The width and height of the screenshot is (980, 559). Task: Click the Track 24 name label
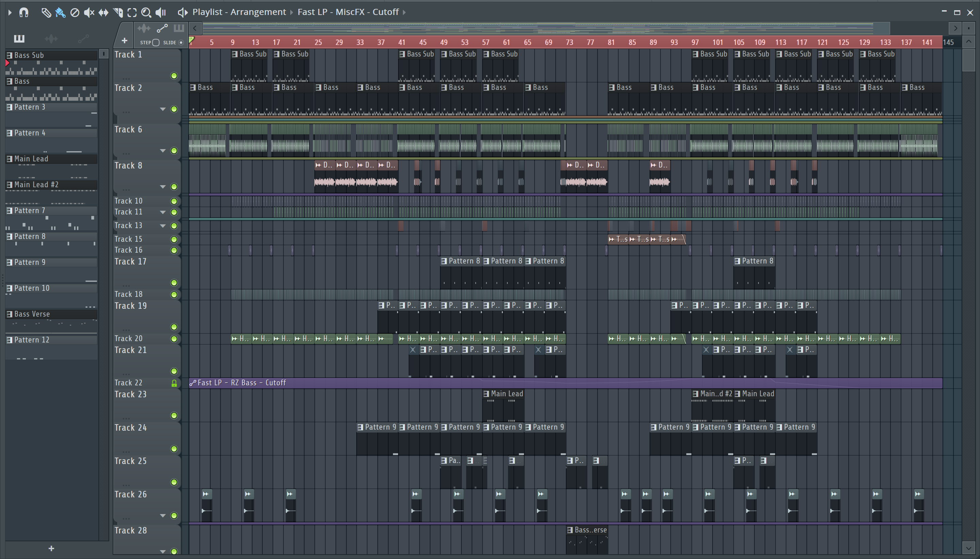pyautogui.click(x=130, y=428)
